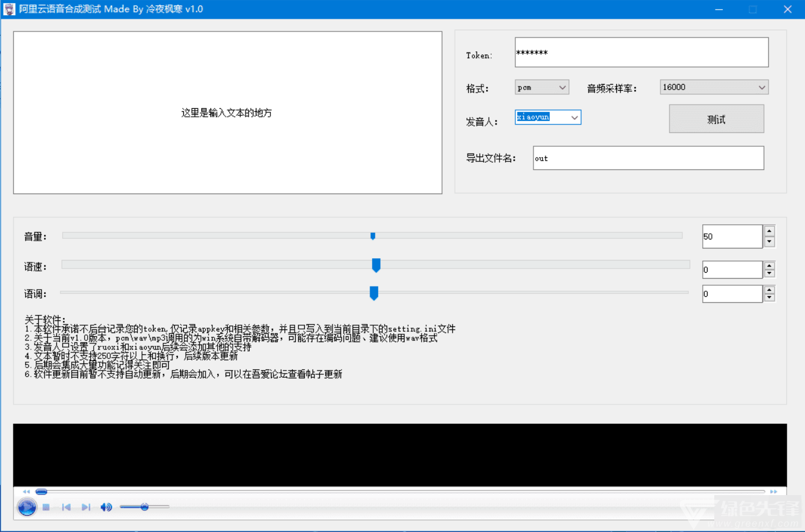805x532 pixels.
Task: Click the black media display area
Action: (400, 455)
